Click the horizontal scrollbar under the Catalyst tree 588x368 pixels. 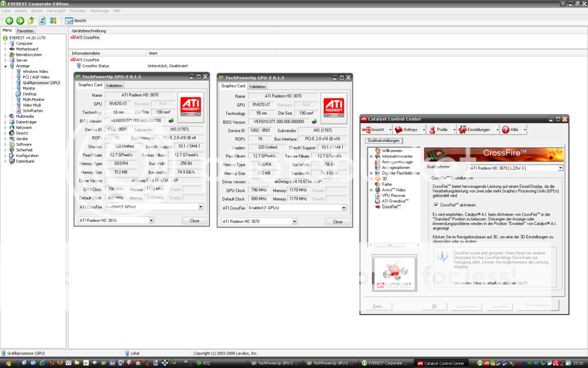[394, 245]
